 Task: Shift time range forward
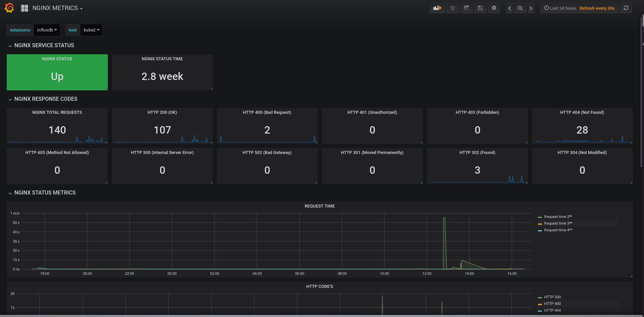coord(531,8)
